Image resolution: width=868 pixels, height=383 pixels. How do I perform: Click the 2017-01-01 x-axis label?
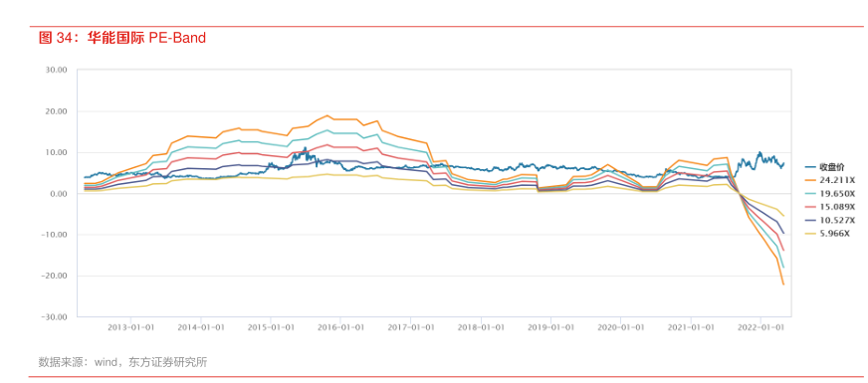(411, 327)
